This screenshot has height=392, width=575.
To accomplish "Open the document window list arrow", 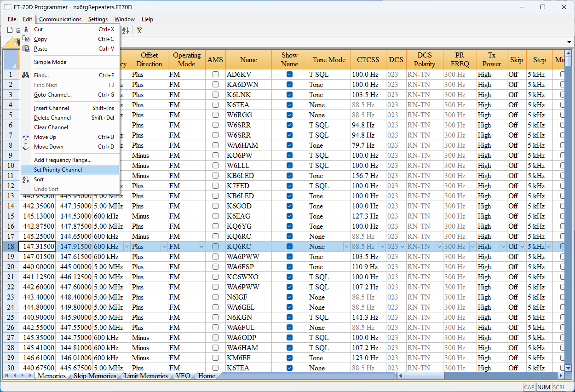I will pos(570,42).
